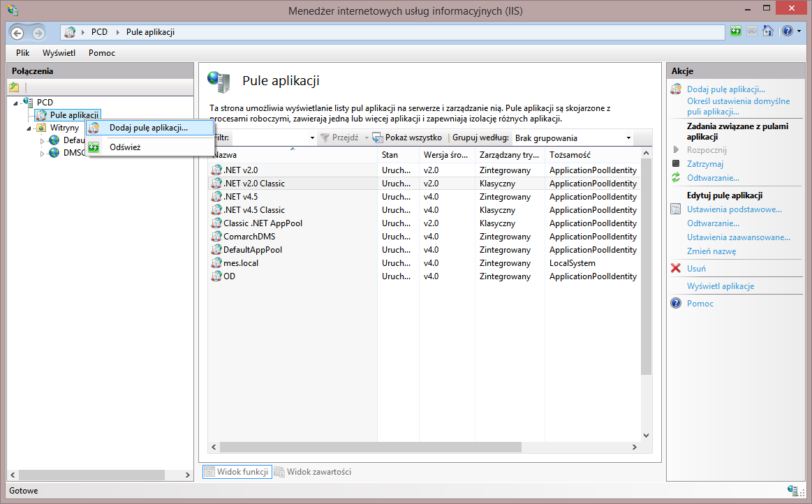This screenshot has width=812, height=504.
Task: Click the .NET v2.0 pool icon
Action: (x=216, y=170)
